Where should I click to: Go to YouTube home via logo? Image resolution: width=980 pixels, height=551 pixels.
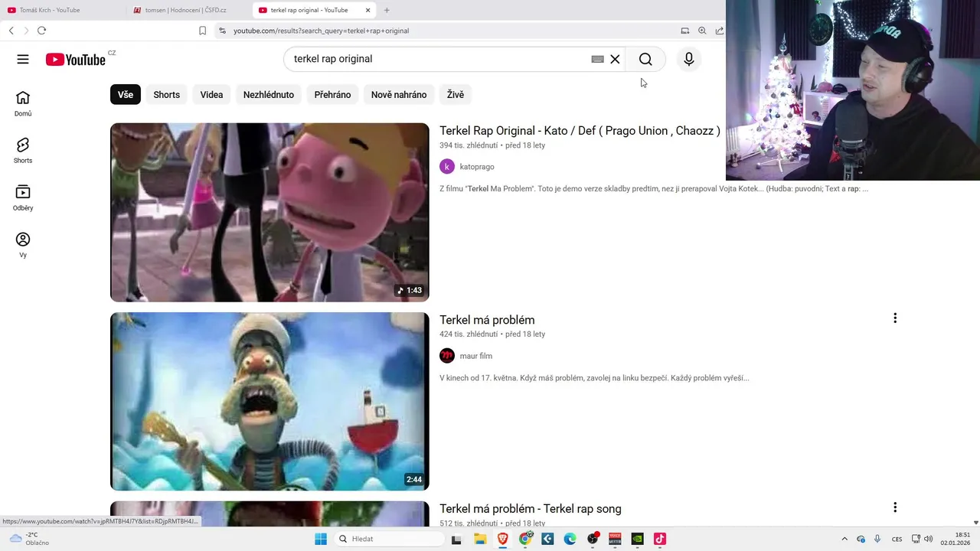[75, 60]
